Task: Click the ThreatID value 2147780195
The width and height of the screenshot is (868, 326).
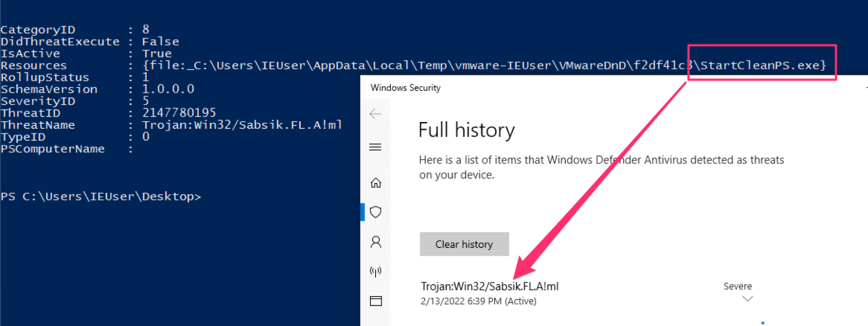Action: click(x=179, y=113)
